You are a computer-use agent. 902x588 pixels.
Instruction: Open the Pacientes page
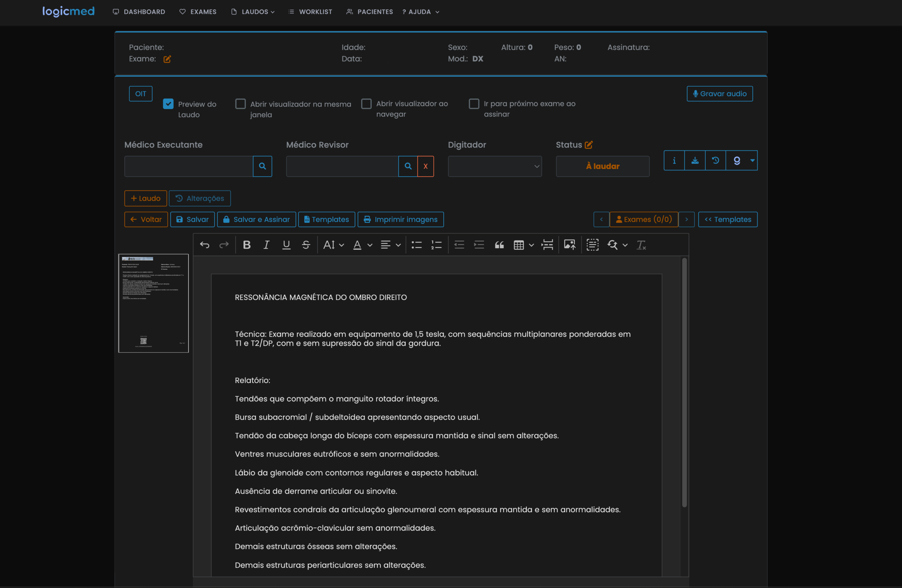(x=370, y=12)
